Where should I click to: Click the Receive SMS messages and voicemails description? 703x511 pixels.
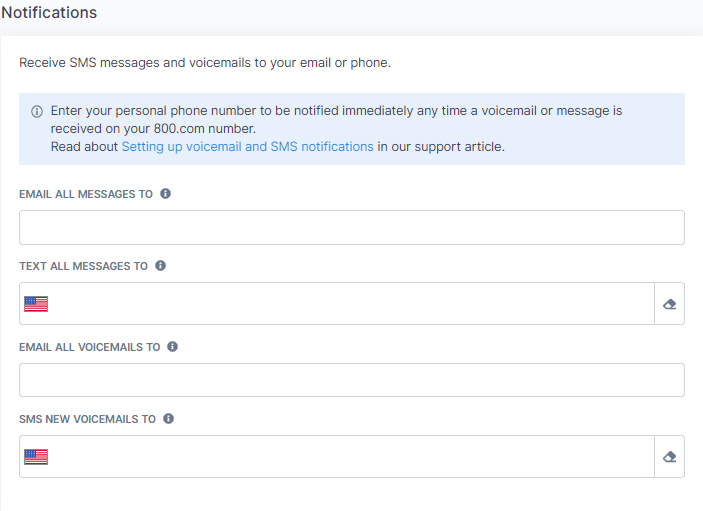(205, 63)
